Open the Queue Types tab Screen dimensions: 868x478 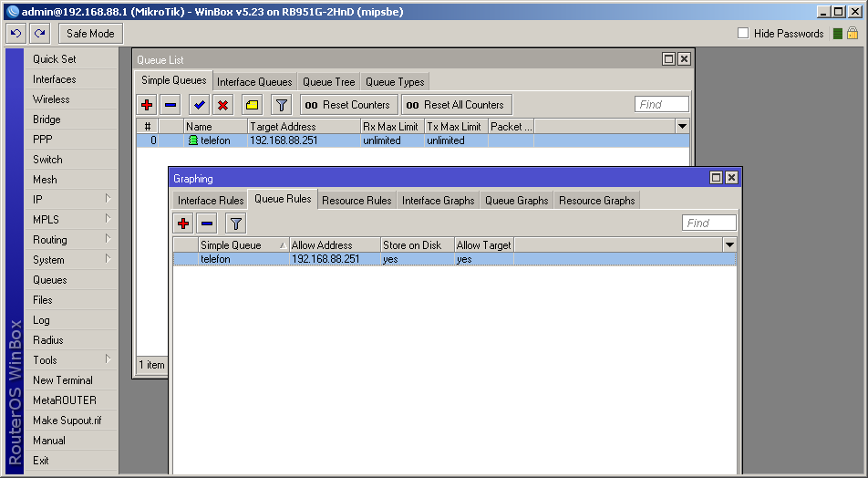395,82
